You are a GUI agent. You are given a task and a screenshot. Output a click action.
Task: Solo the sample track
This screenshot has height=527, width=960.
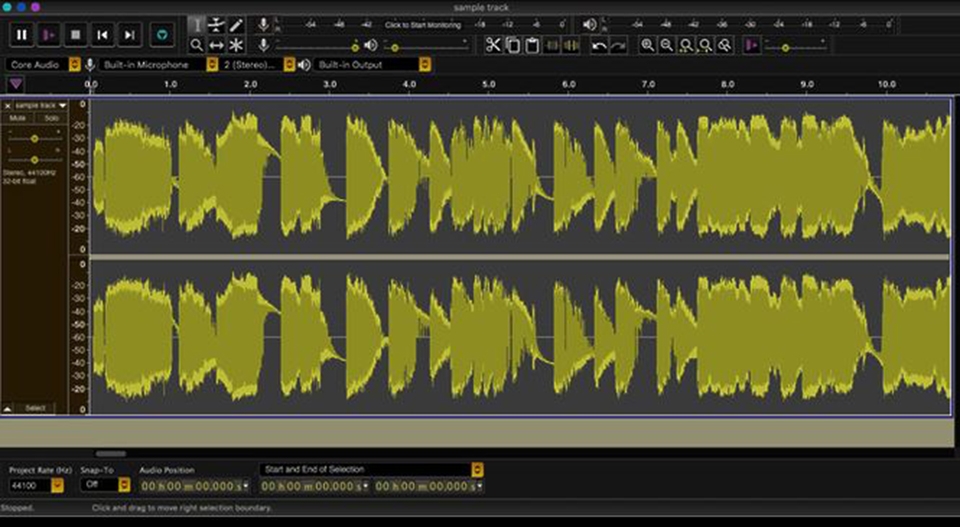pyautogui.click(x=51, y=119)
